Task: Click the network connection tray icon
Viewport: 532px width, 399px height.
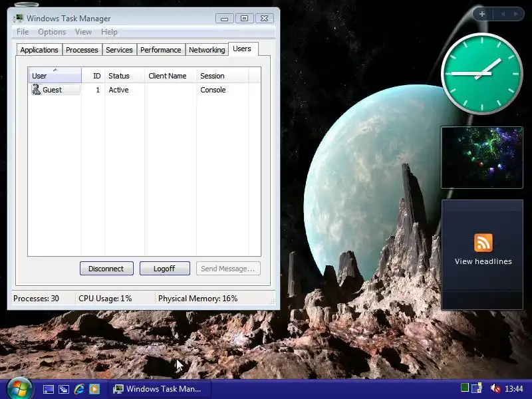Action: [477, 388]
